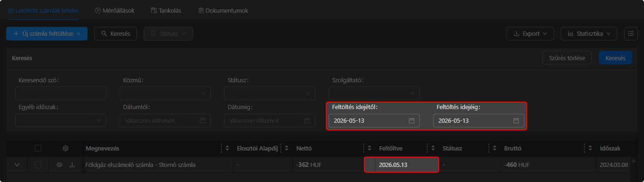Open the Szolgáltató dropdown
The width and height of the screenshot is (644, 182).
point(374,94)
